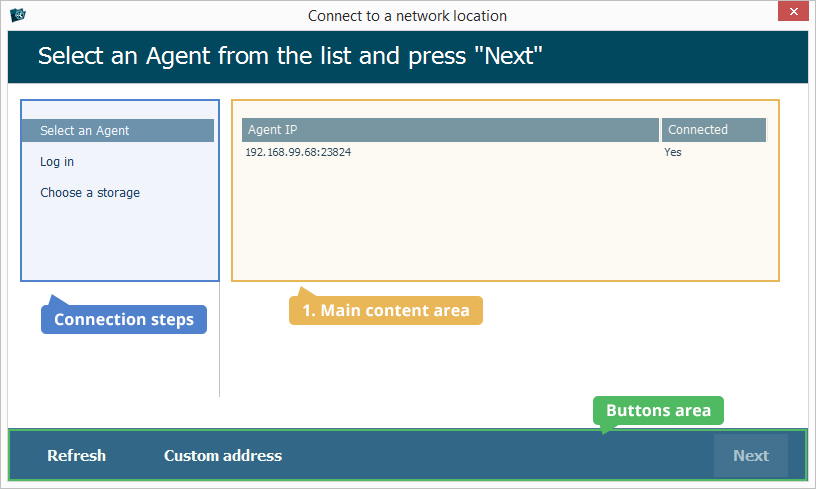Image resolution: width=816 pixels, height=489 pixels.
Task: Click the "Connect to a network location" window title
Action: click(x=407, y=16)
